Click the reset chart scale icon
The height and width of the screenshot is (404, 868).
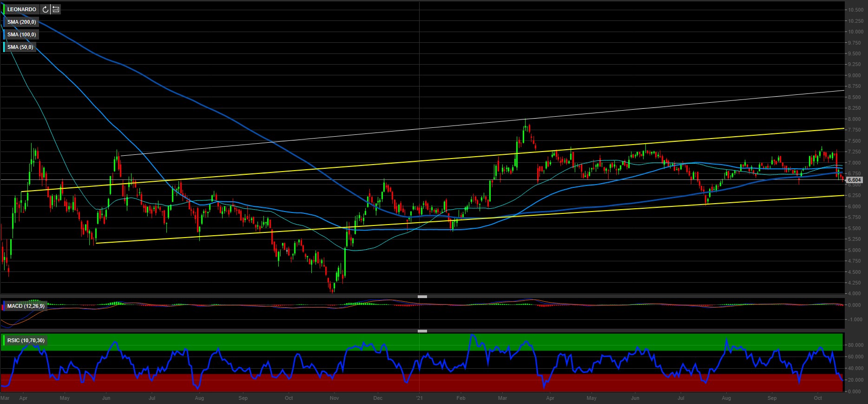pyautogui.click(x=56, y=9)
